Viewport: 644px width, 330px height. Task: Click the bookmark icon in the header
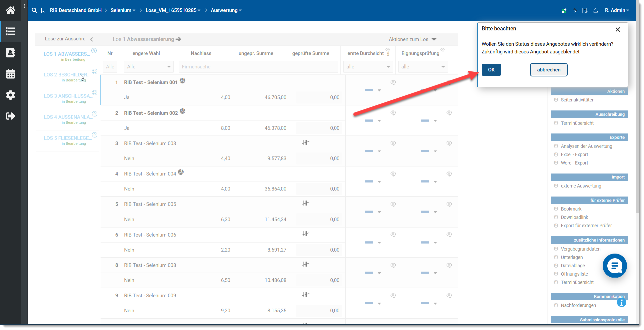43,10
